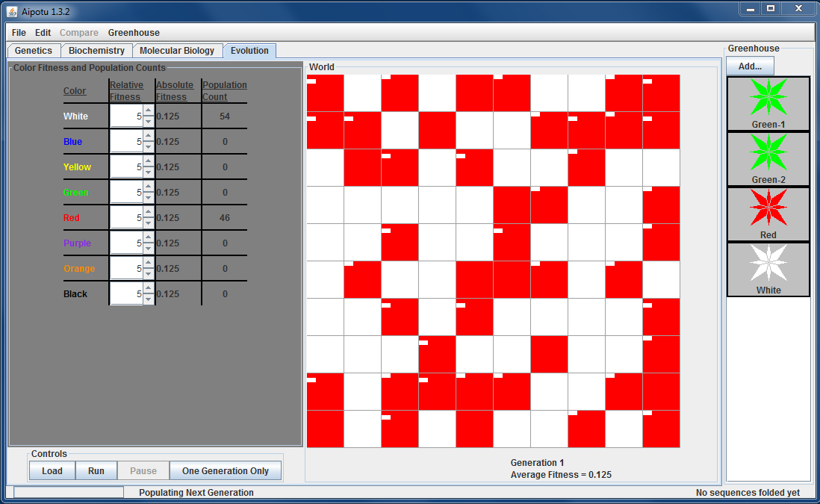The width and height of the screenshot is (820, 504).
Task: Decrease Blue relative fitness with down arrow
Action: (x=148, y=146)
